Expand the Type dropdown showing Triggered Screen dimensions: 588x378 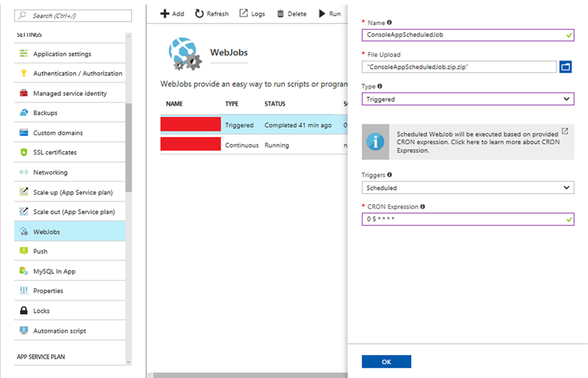pos(467,99)
